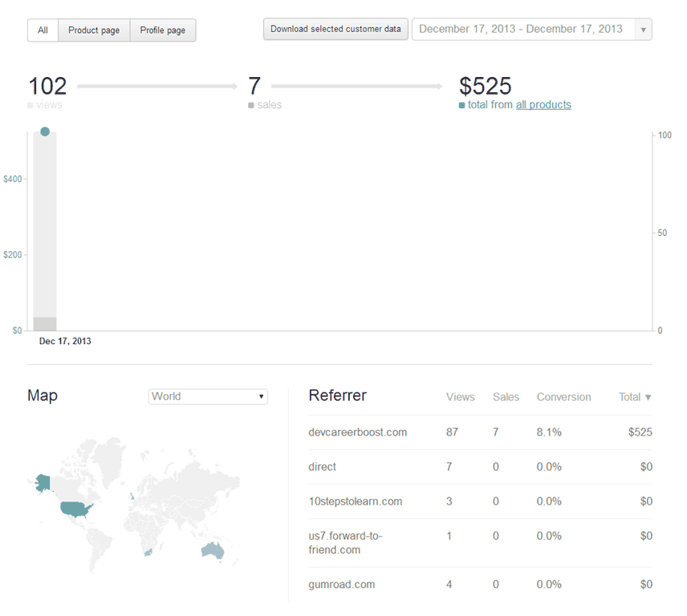Click the $525 revenue headline
This screenshot has height=616, width=687.
pos(485,86)
